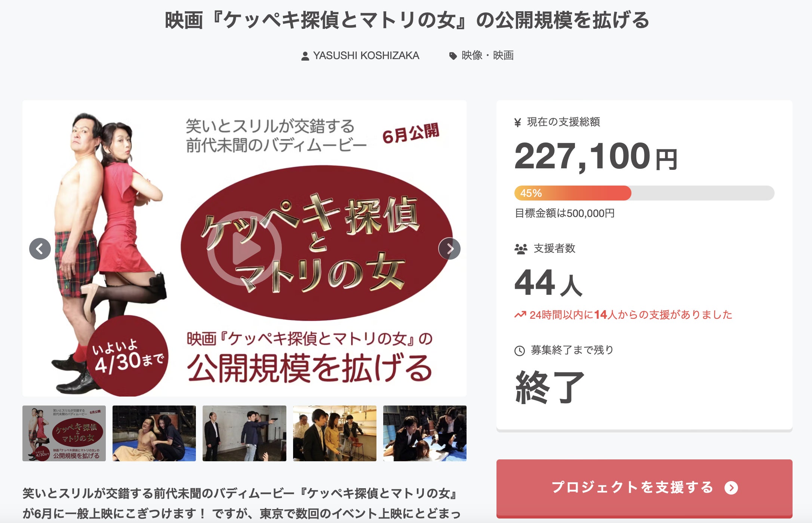Click the arrow icon in support button

[x=731, y=488]
